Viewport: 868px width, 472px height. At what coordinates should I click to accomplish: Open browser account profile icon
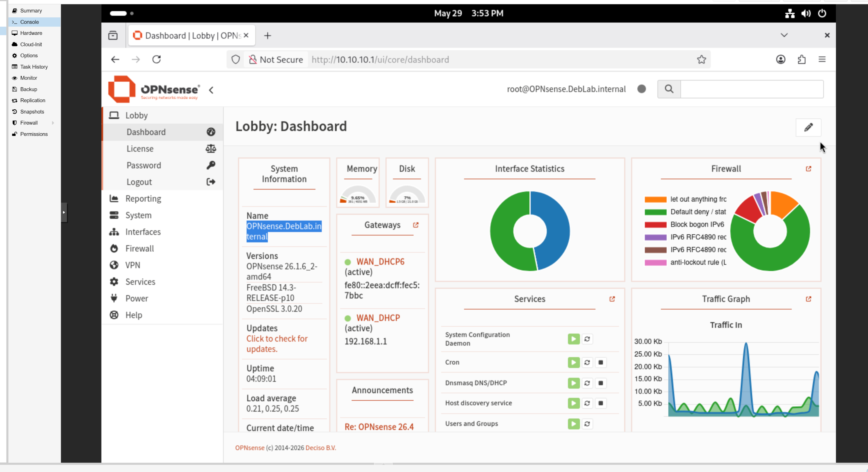pyautogui.click(x=781, y=60)
